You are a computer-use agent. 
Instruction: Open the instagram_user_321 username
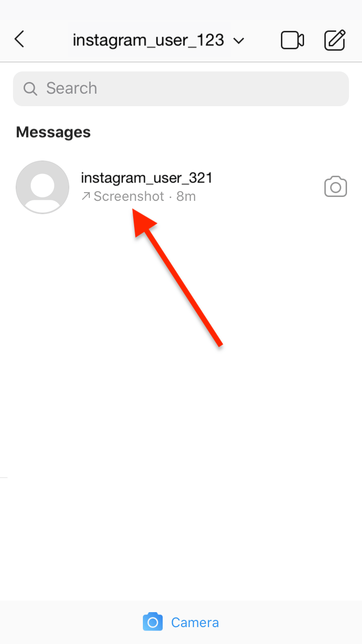tap(147, 178)
